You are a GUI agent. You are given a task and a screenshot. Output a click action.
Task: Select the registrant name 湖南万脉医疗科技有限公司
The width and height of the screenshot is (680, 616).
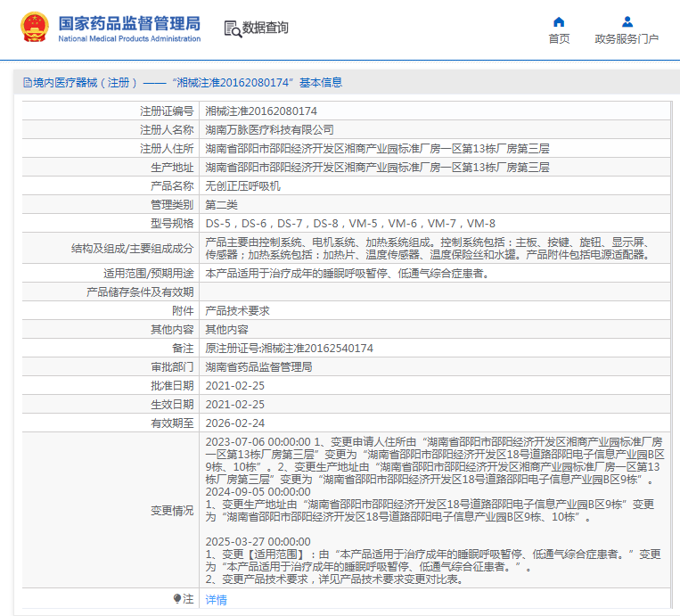[x=270, y=130]
